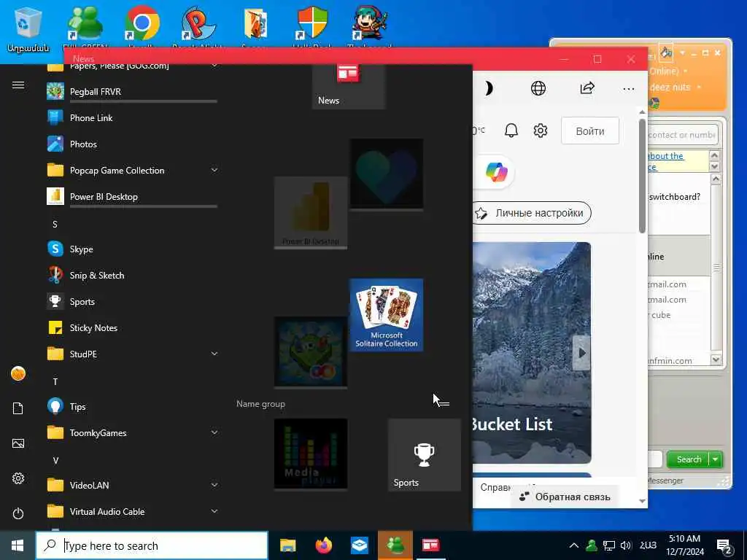The image size is (747, 560).
Task: Open the Recycle Bin desktop icon
Action: [28, 29]
